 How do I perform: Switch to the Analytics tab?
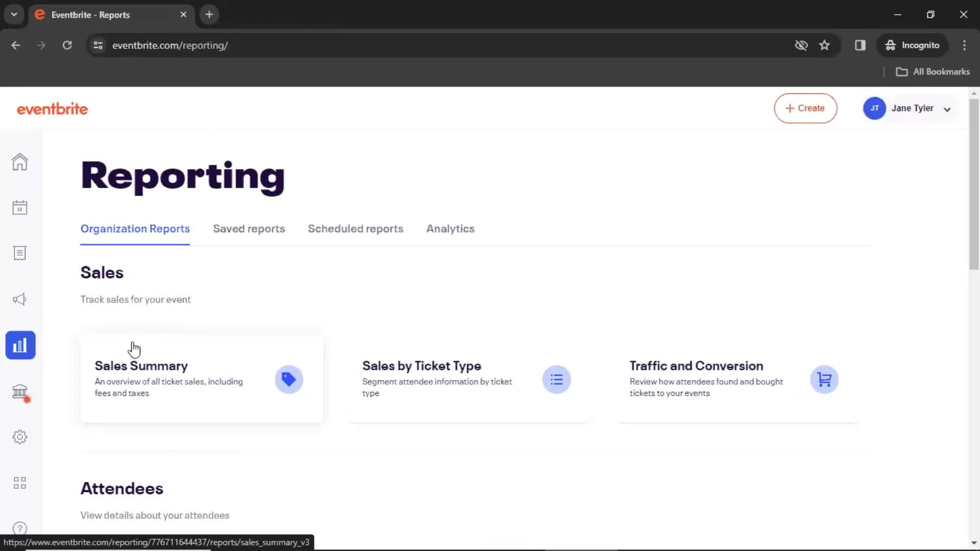click(x=450, y=229)
